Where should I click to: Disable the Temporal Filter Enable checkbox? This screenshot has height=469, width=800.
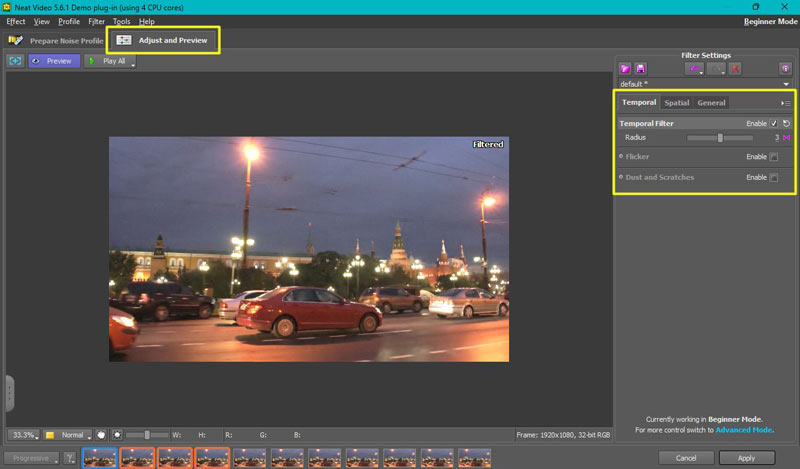tap(774, 123)
